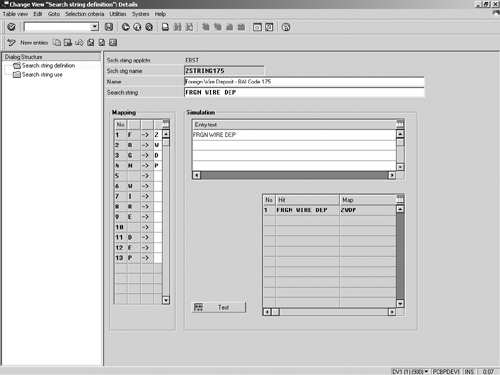500x375 pixels.
Task: Select Search string use tree node
Action: pyautogui.click(x=42, y=75)
